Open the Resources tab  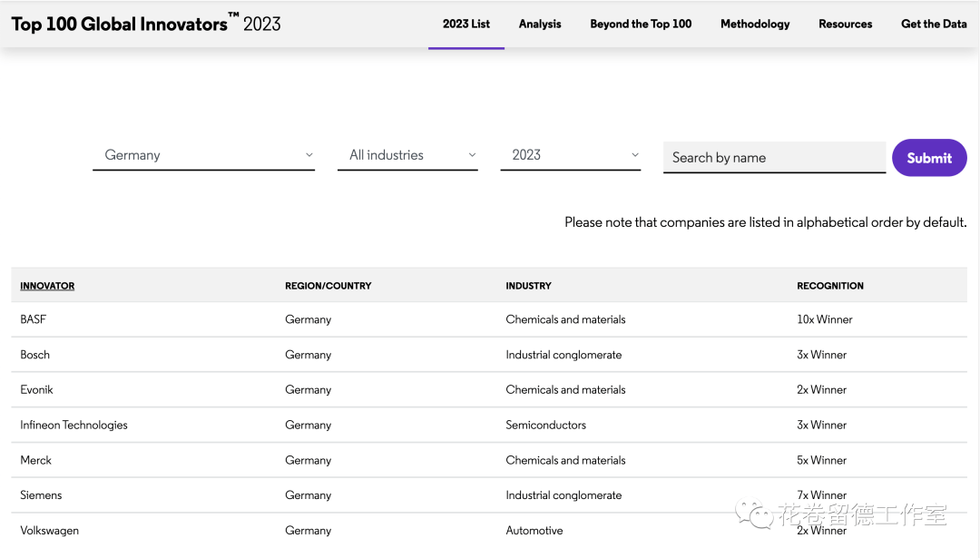pyautogui.click(x=845, y=24)
